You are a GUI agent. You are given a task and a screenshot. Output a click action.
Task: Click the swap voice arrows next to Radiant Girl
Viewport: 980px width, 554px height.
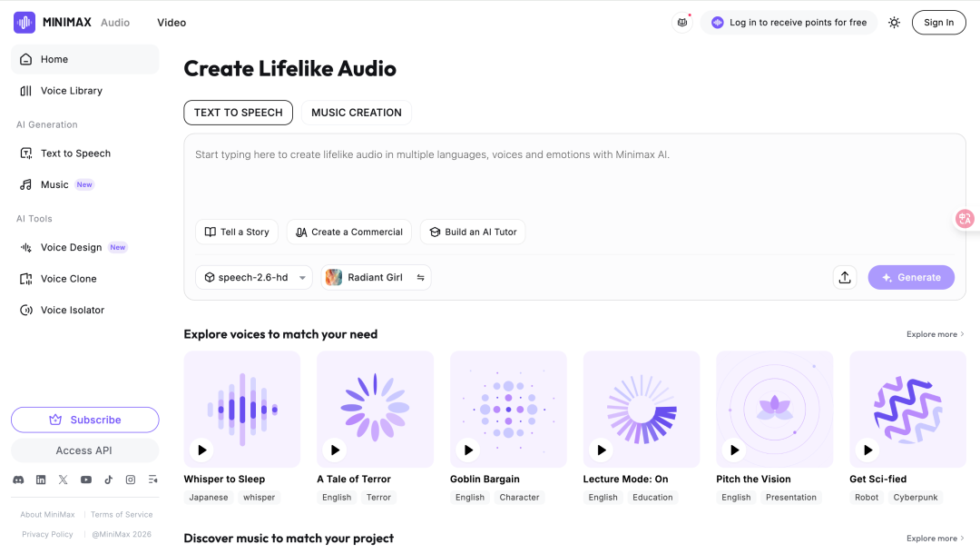point(421,278)
